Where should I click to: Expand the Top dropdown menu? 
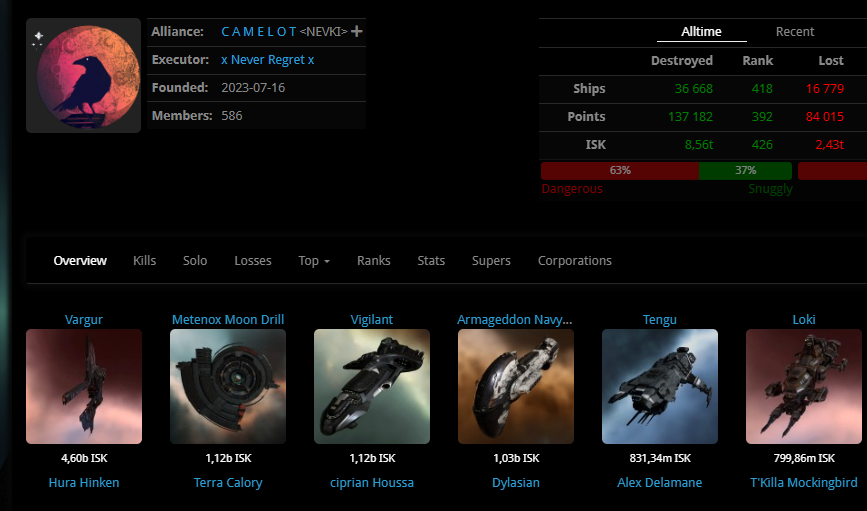314,260
